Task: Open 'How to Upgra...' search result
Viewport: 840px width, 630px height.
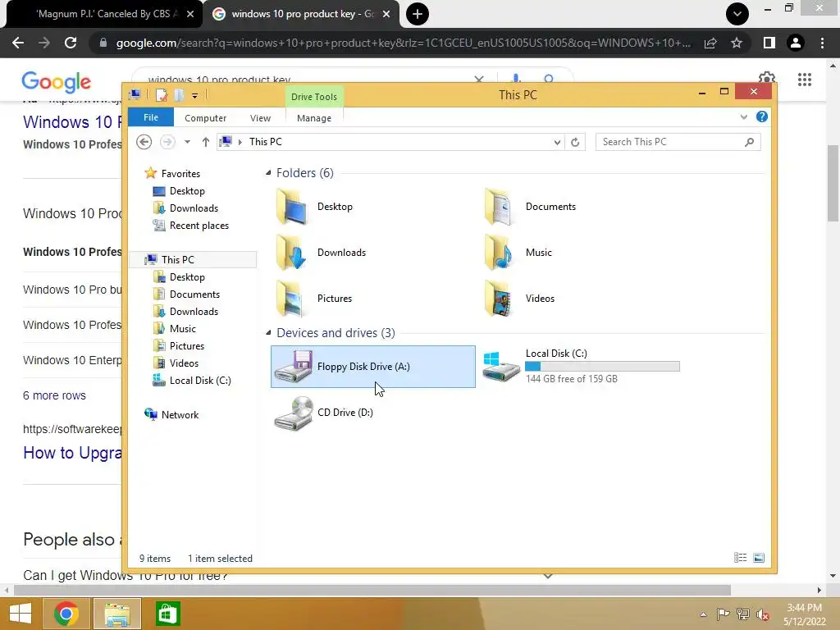Action: coord(72,453)
